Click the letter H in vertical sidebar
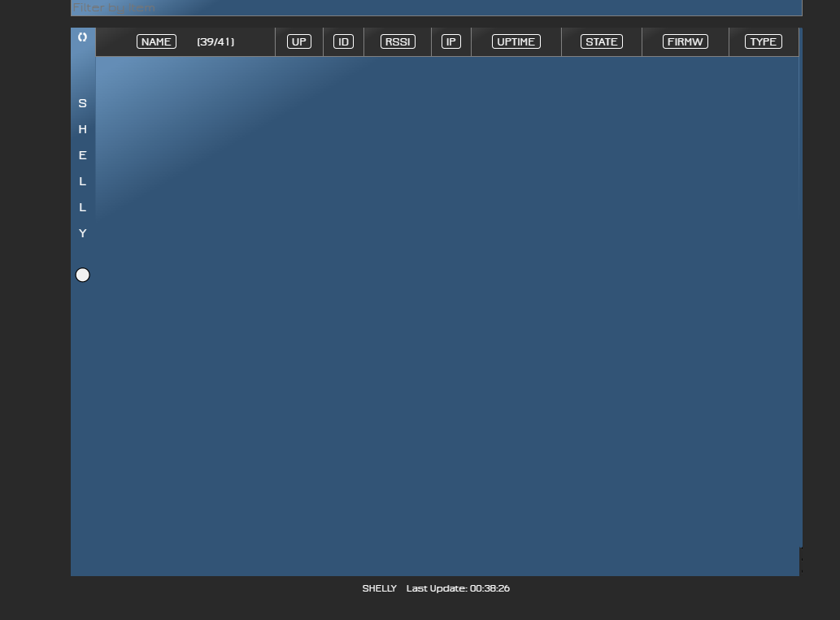 (x=82, y=129)
